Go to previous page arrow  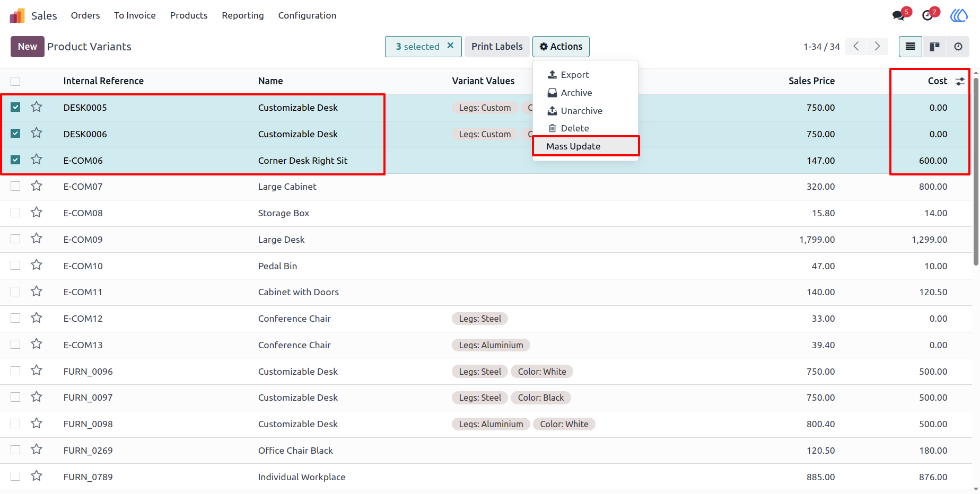(856, 47)
